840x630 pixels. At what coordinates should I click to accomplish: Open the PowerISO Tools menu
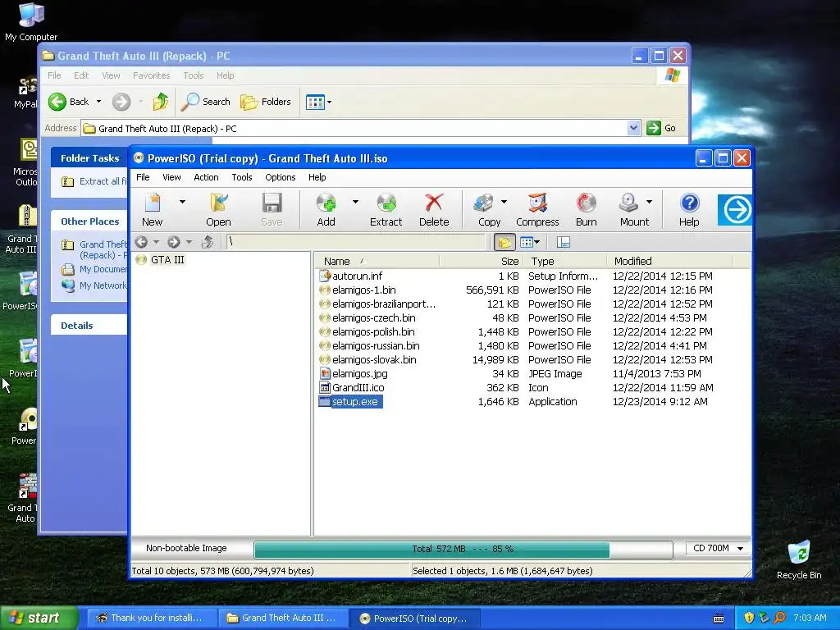click(x=242, y=177)
